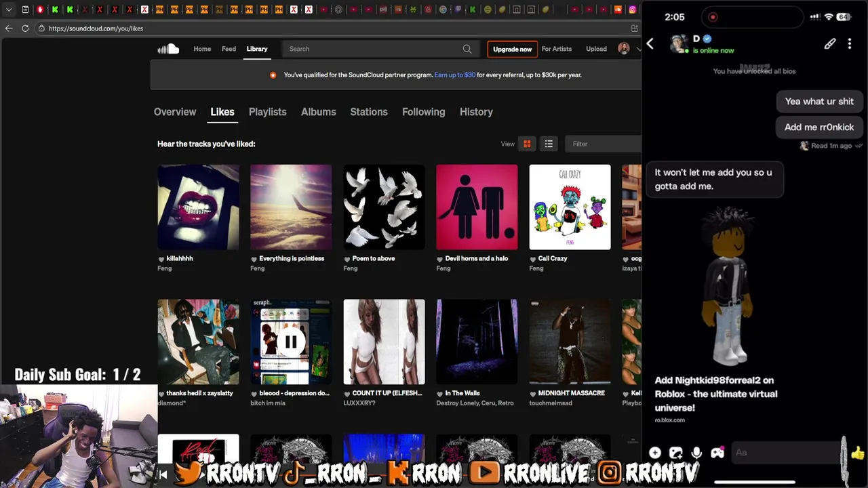Image resolution: width=868 pixels, height=488 pixels.
Task: Tap the add photo icon in the chat toolbar
Action: tap(676, 453)
